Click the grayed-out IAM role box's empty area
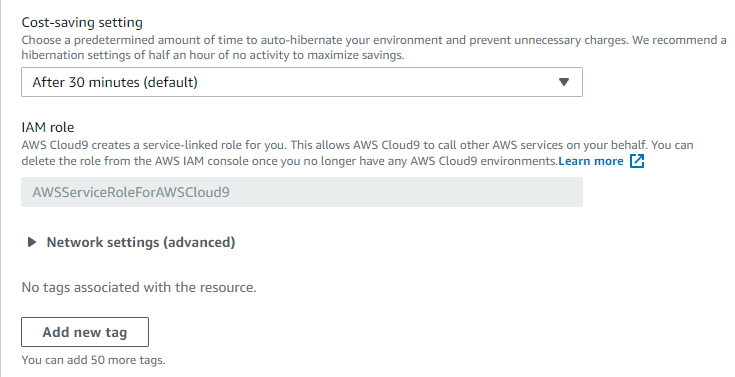The image size is (735, 377). [x=403, y=192]
